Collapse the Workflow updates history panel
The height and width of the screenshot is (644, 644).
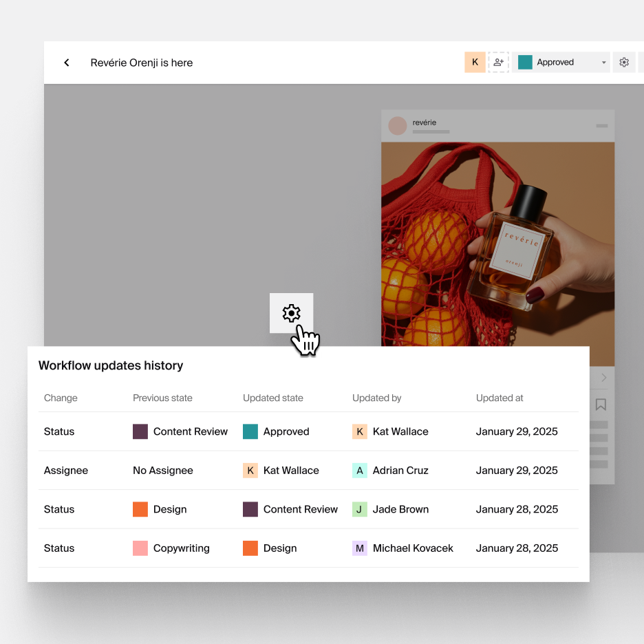111,365
